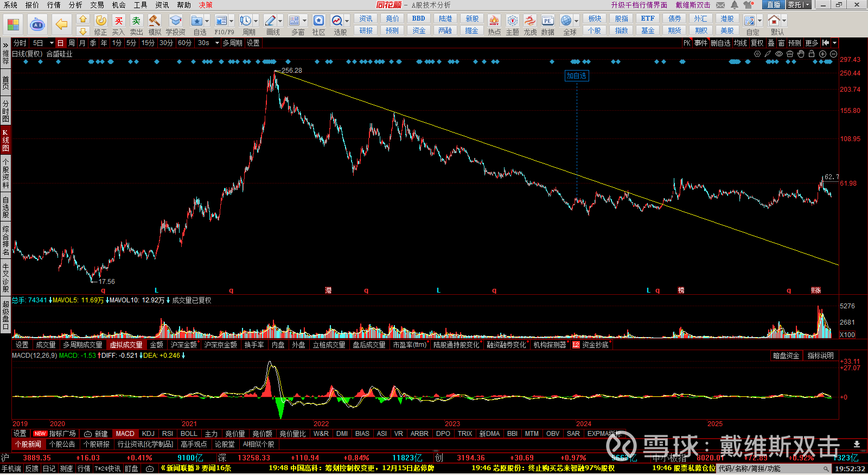The height and width of the screenshot is (475, 868).
Task: Expand the 选股 dropdown arrow
Action: [347, 21]
